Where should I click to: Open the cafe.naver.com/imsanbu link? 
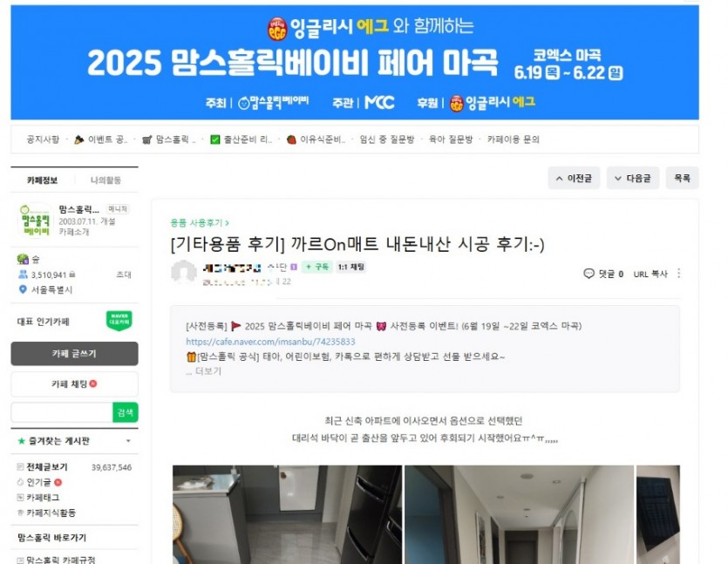270,342
